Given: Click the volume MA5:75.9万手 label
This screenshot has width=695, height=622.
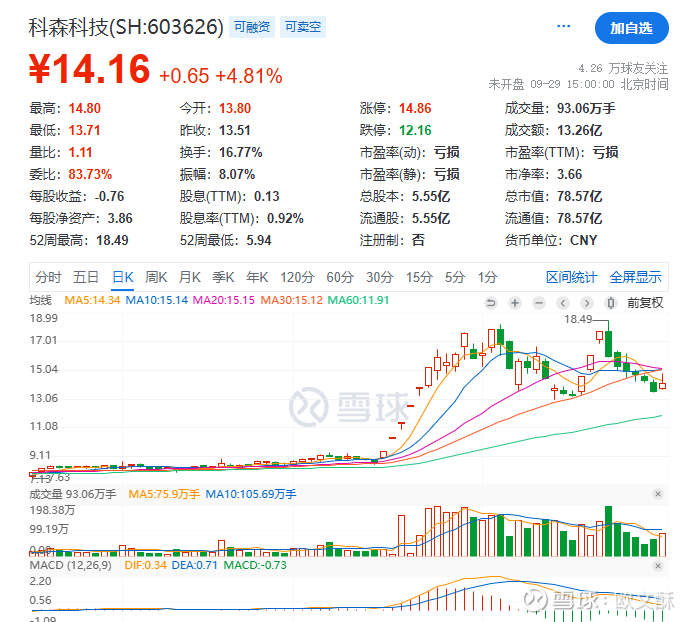Looking at the screenshot, I should click(x=164, y=494).
